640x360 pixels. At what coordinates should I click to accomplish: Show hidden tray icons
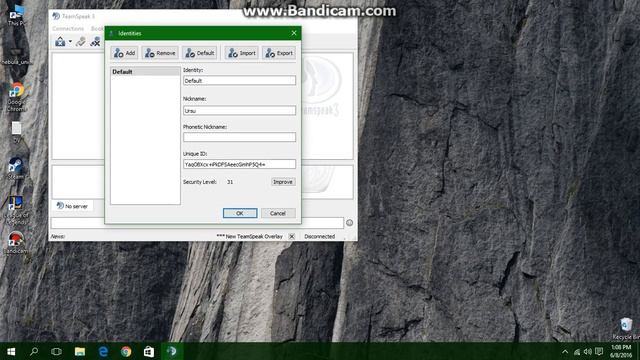[565, 351]
